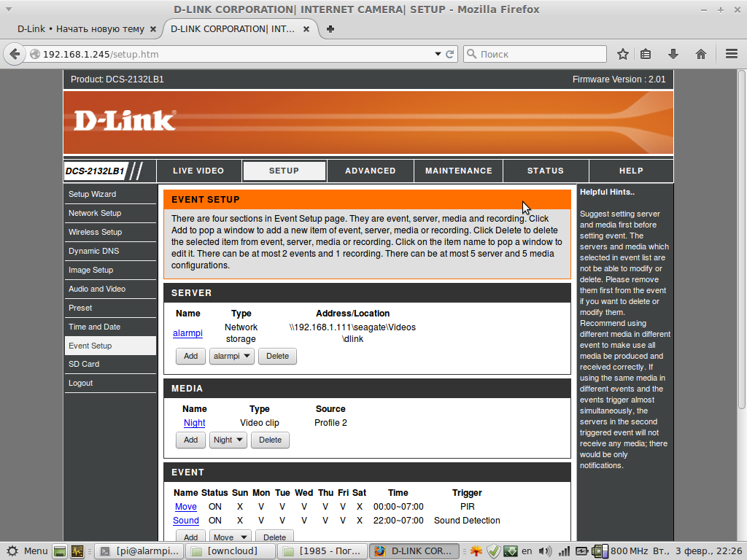
Task: Open the Firefox hamburger menu
Action: point(732,54)
